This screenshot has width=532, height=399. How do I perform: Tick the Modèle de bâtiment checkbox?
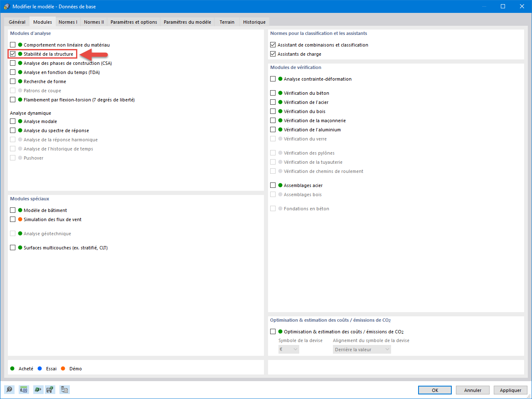pyautogui.click(x=13, y=210)
